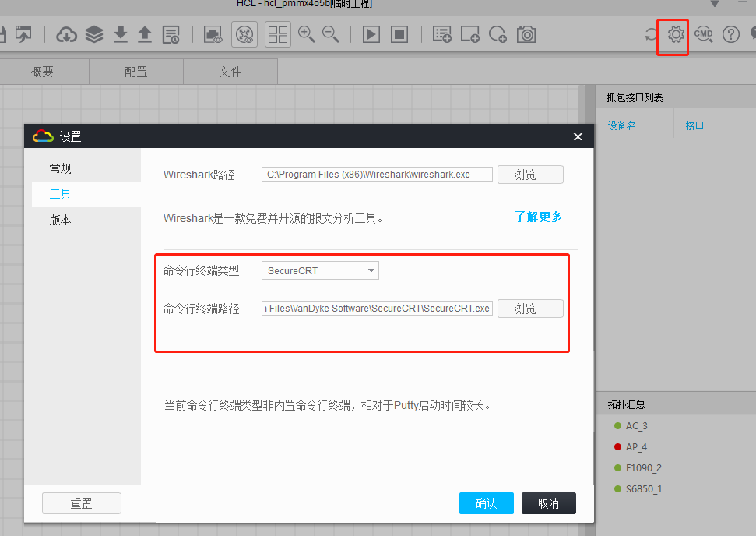
Task: Switch to the 概要 tab
Action: (x=42, y=72)
